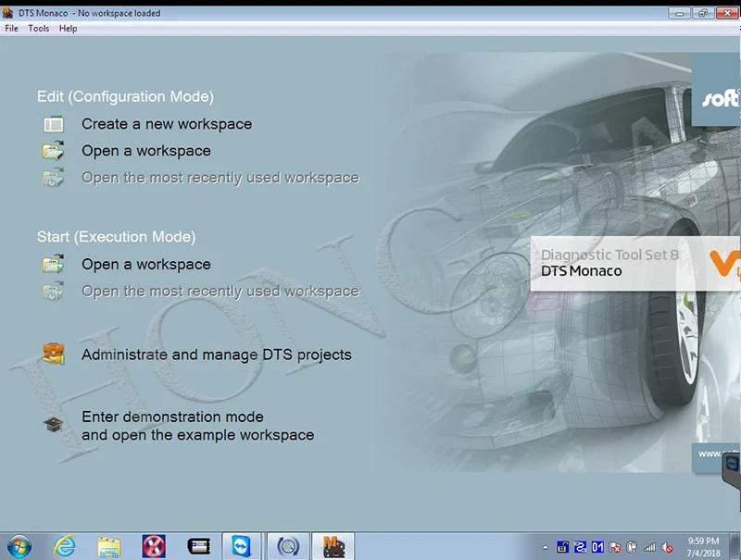Image resolution: width=741 pixels, height=560 pixels.
Task: Click greyed recent workspace icon under Configuration Mode
Action: point(54,178)
